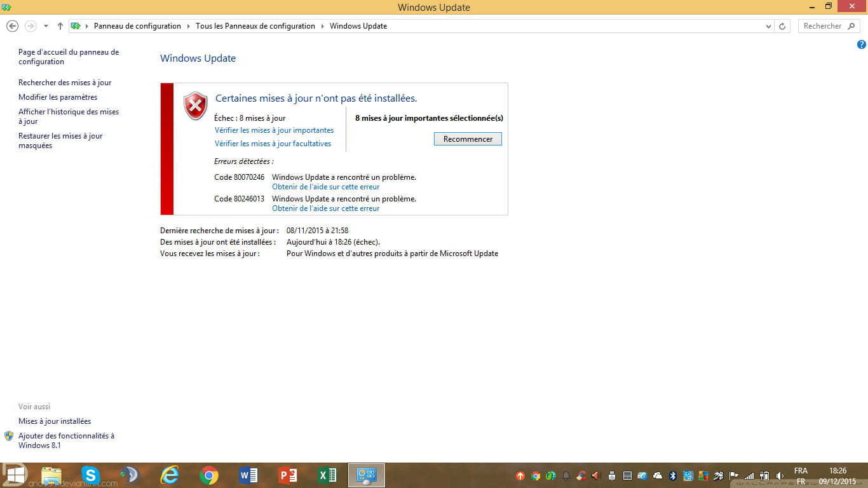
Task: Open File Explorer from the taskbar
Action: point(51,475)
